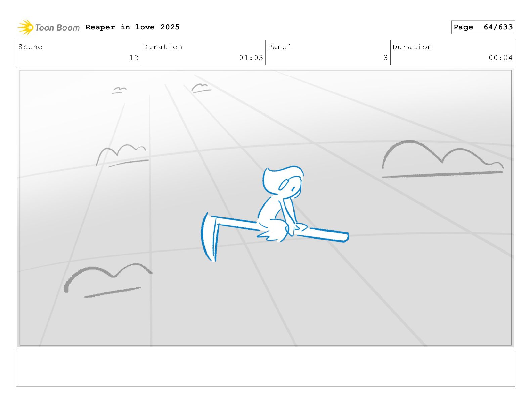Click the Page 64/633 indicator
This screenshot has height=411, width=532.
tap(483, 27)
